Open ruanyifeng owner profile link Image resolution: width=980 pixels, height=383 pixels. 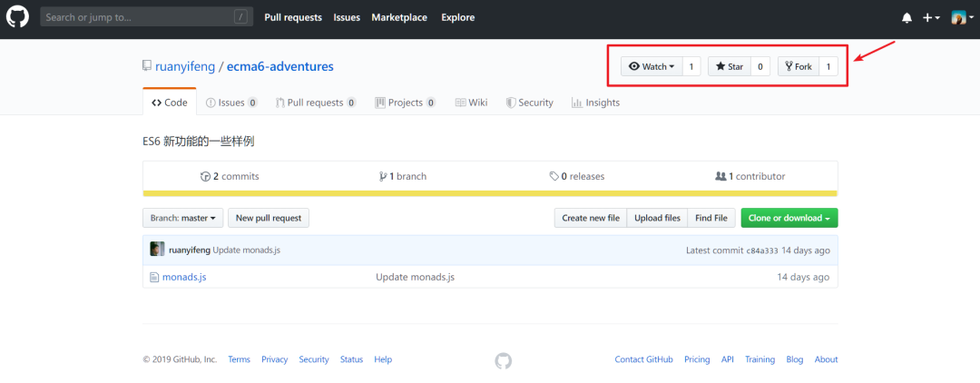[x=184, y=66]
